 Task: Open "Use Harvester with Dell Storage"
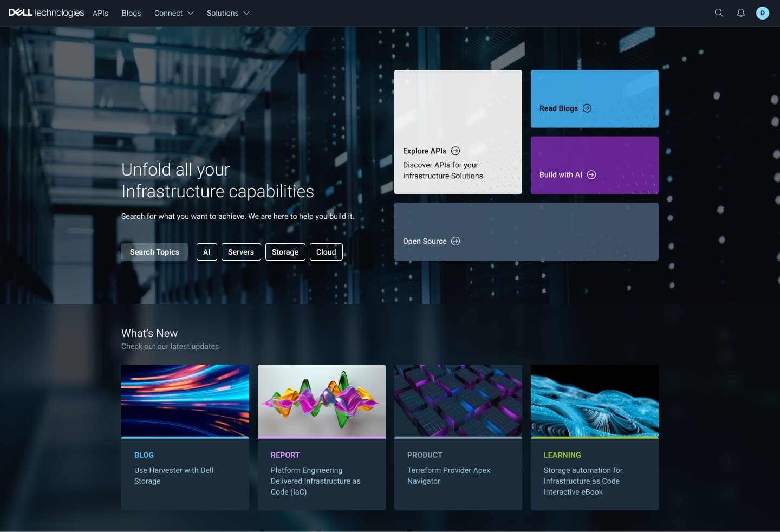[x=174, y=476]
